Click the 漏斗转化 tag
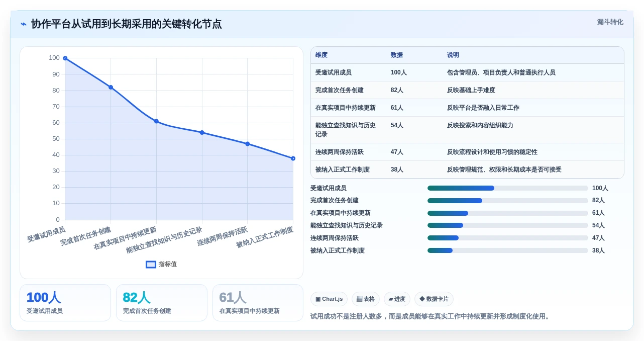This screenshot has width=644, height=341. [610, 22]
